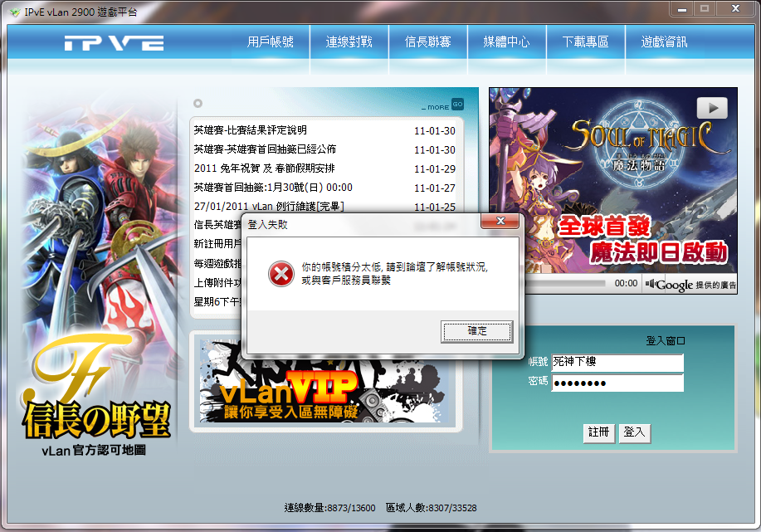Click the 密碼 password input field
Screen dimensions: 761x532
point(617,383)
